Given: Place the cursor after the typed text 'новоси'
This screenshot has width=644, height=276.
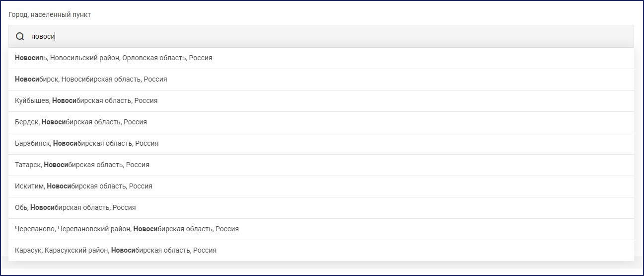Looking at the screenshot, I should click(x=55, y=36).
